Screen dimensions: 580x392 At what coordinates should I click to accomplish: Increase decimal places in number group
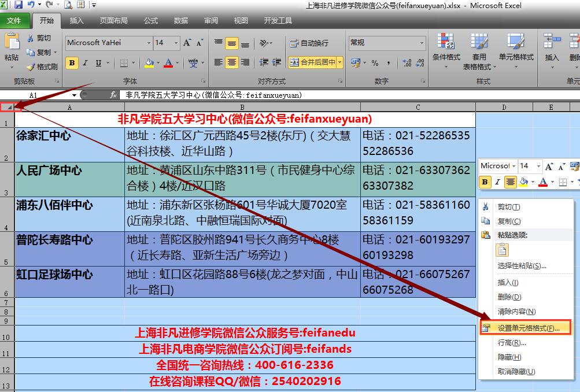tap(407, 63)
